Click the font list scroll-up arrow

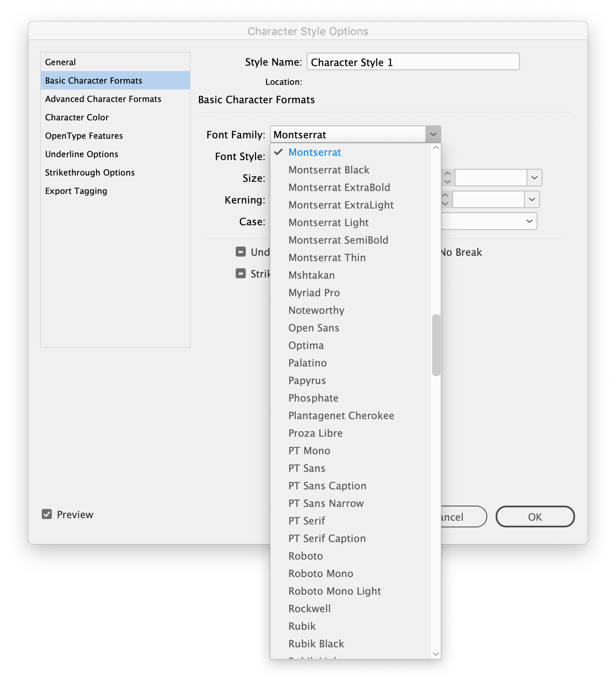point(436,148)
